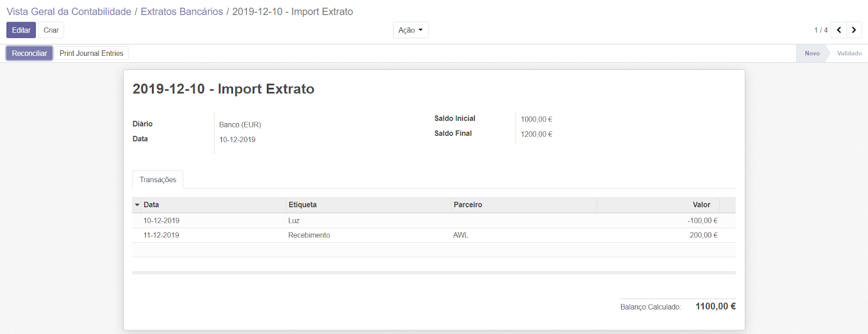Image resolution: width=868 pixels, height=334 pixels.
Task: Open the Luz transaction row
Action: (x=293, y=221)
